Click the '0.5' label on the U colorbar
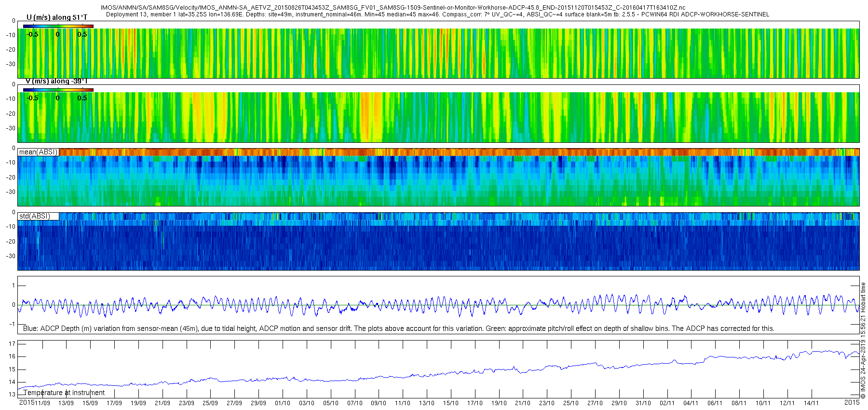Screen dimensions: 868x410 pos(82,34)
